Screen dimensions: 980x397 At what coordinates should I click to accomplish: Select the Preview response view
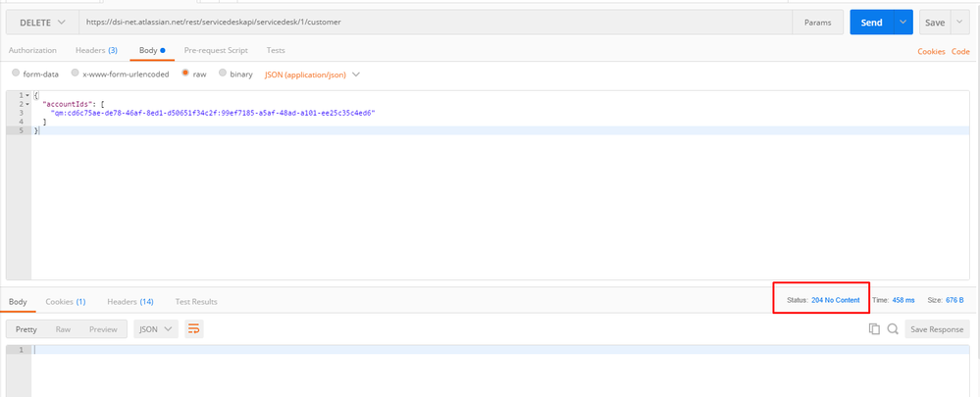click(x=103, y=329)
